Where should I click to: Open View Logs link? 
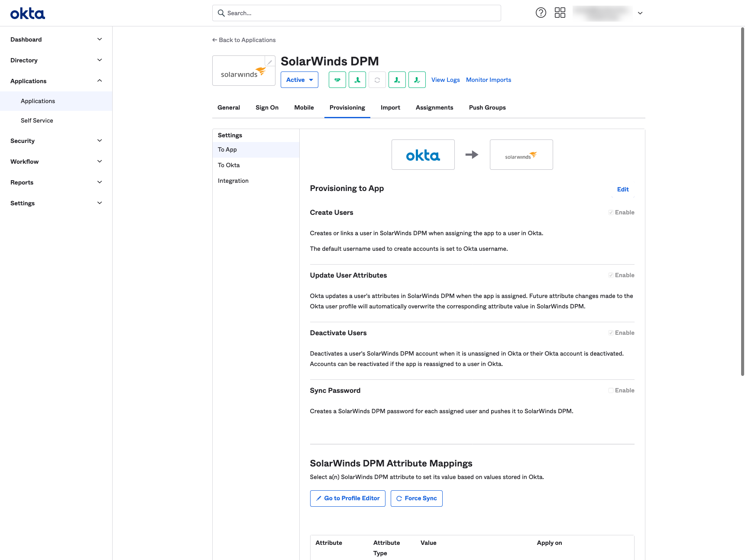[x=445, y=80]
